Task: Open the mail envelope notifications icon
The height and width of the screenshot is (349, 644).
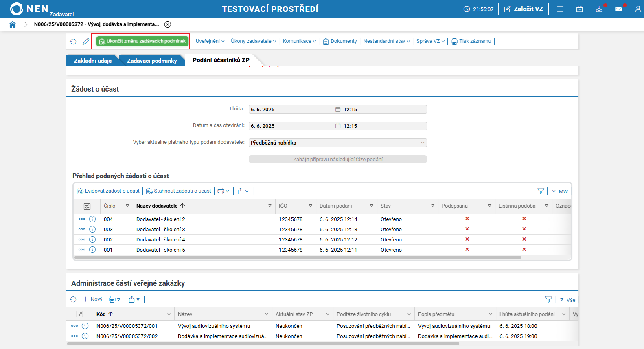Action: pyautogui.click(x=618, y=9)
